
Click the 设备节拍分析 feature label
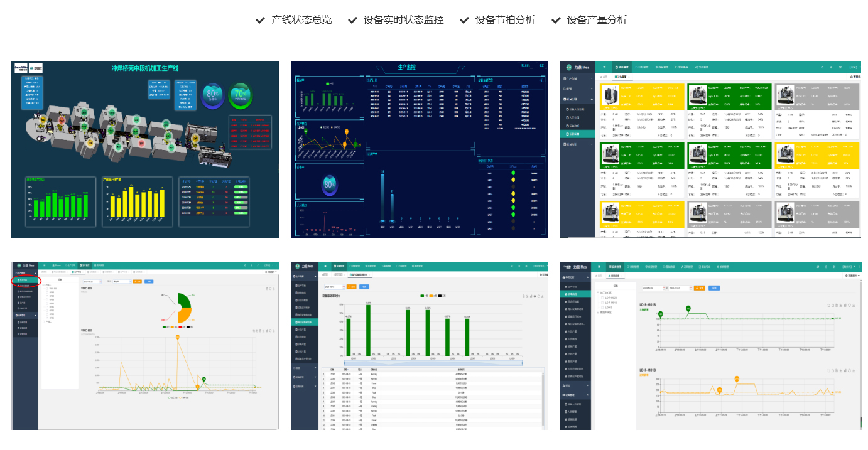(x=506, y=20)
